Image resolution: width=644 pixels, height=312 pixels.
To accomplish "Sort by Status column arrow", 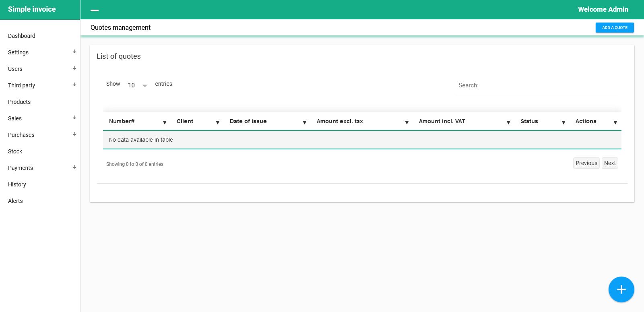I will (563, 122).
